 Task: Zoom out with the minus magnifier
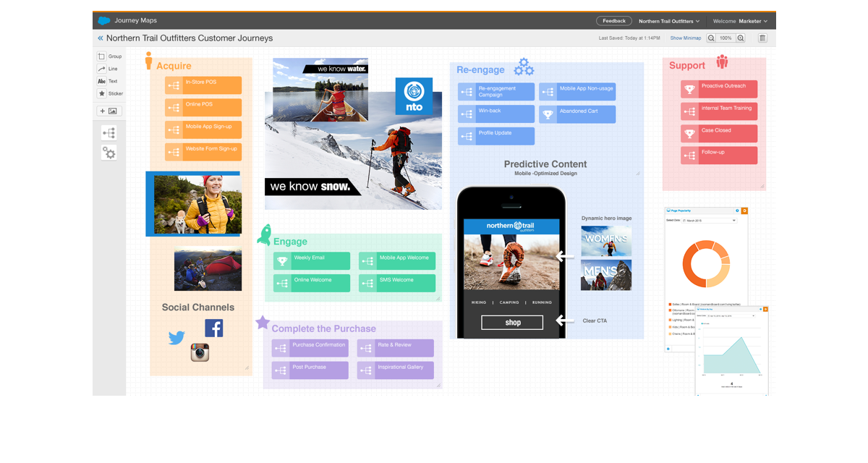click(711, 38)
